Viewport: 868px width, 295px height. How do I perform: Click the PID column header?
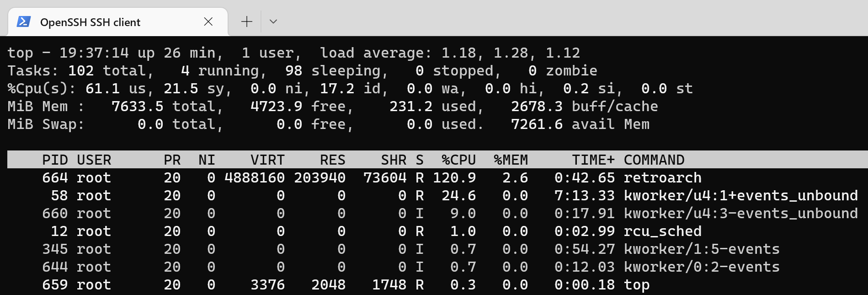(55, 160)
